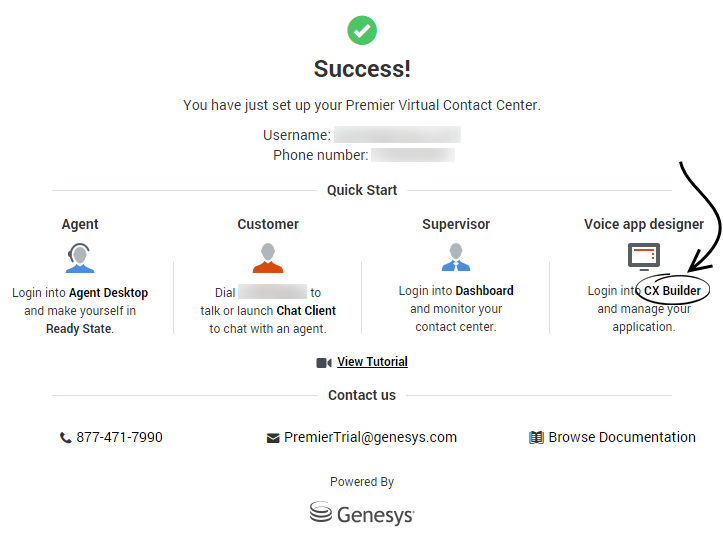Viewport: 723px width, 535px height.
Task: Click the orange Customer person icon
Action: (267, 257)
